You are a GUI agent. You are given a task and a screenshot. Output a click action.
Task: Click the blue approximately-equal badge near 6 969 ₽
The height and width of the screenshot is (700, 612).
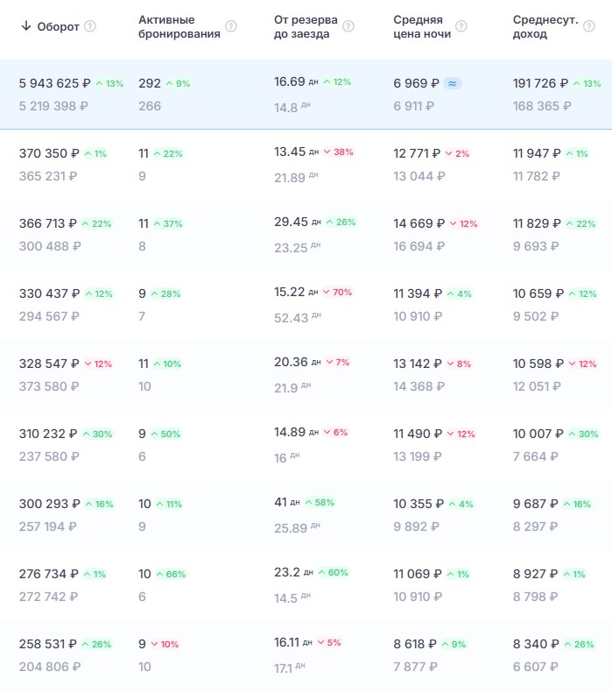coord(453,83)
